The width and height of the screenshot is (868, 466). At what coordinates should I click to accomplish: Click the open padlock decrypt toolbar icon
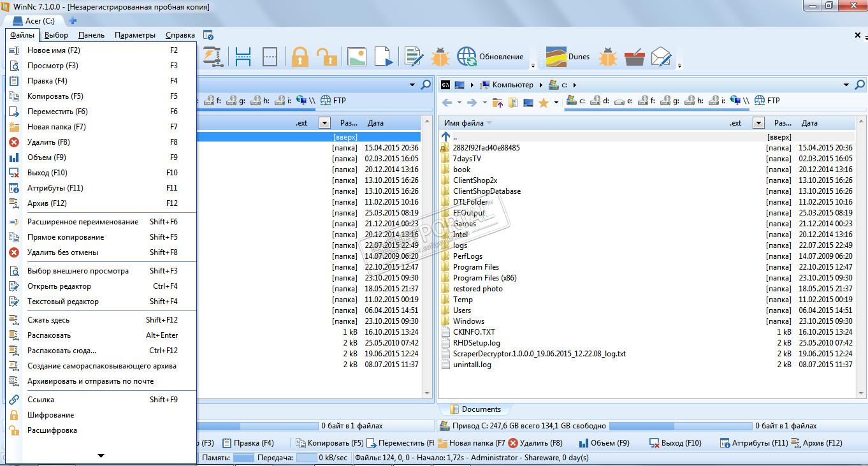[327, 57]
